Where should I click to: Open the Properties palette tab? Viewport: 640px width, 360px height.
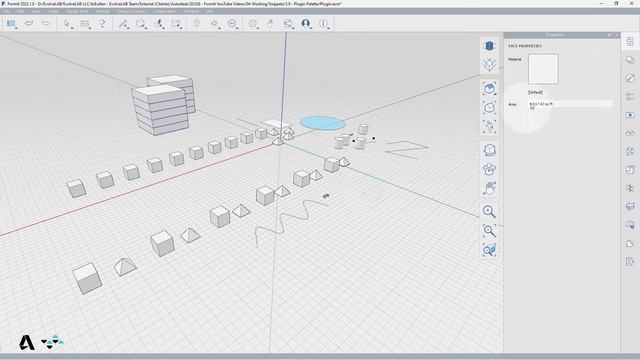(x=630, y=42)
